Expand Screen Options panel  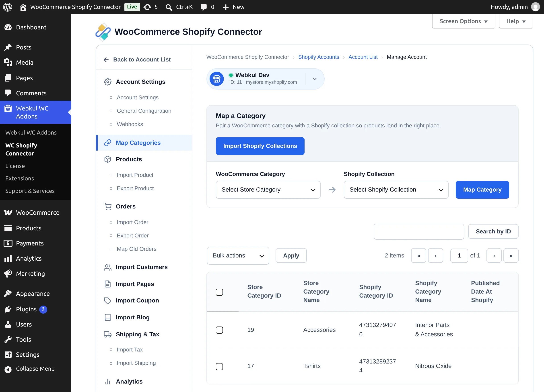(464, 21)
